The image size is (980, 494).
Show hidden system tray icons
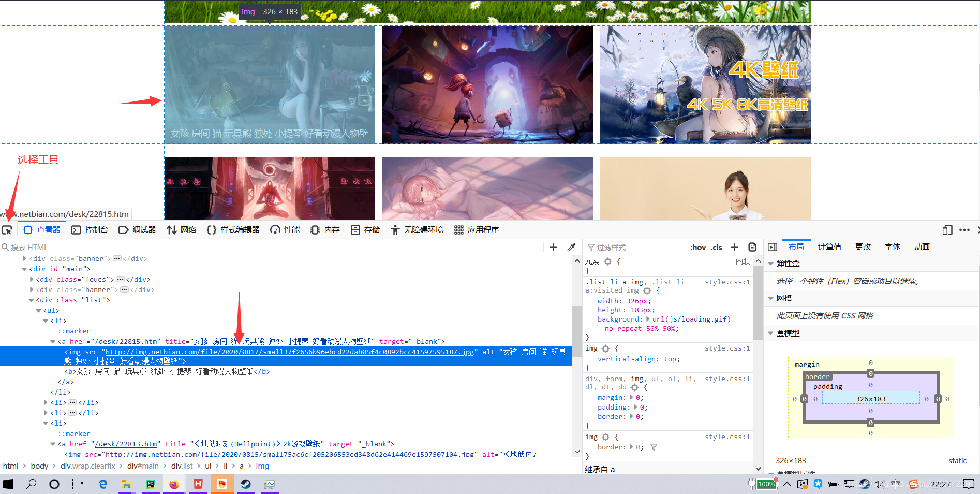coord(786,485)
